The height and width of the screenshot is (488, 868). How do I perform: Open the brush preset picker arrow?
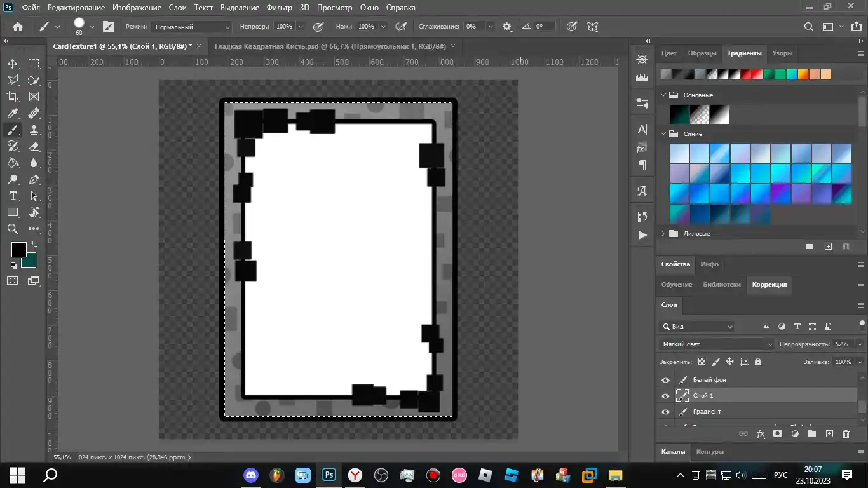coord(92,27)
